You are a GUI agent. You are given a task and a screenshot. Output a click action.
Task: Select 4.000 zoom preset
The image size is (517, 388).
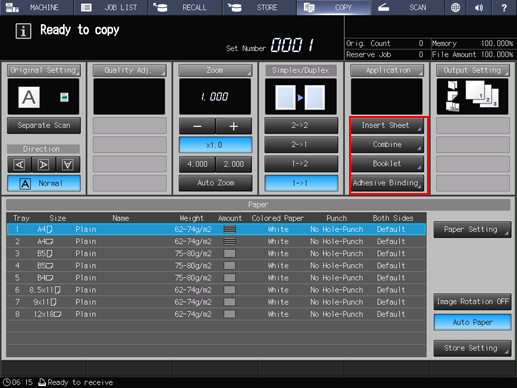pyautogui.click(x=197, y=164)
